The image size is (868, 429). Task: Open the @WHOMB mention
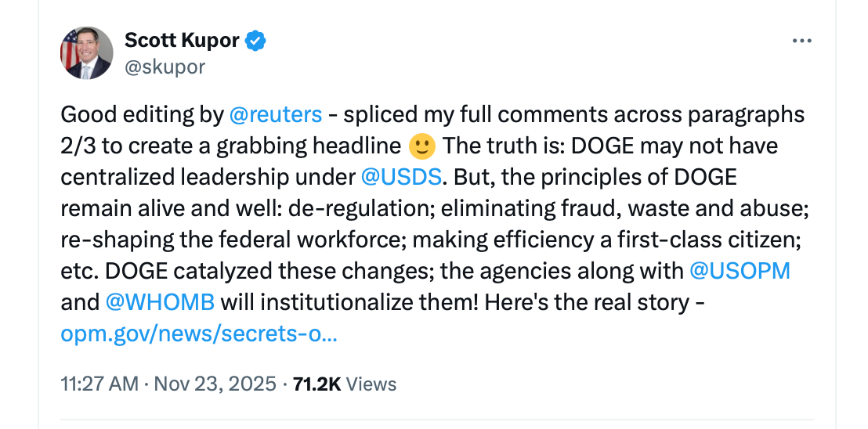pos(159,302)
